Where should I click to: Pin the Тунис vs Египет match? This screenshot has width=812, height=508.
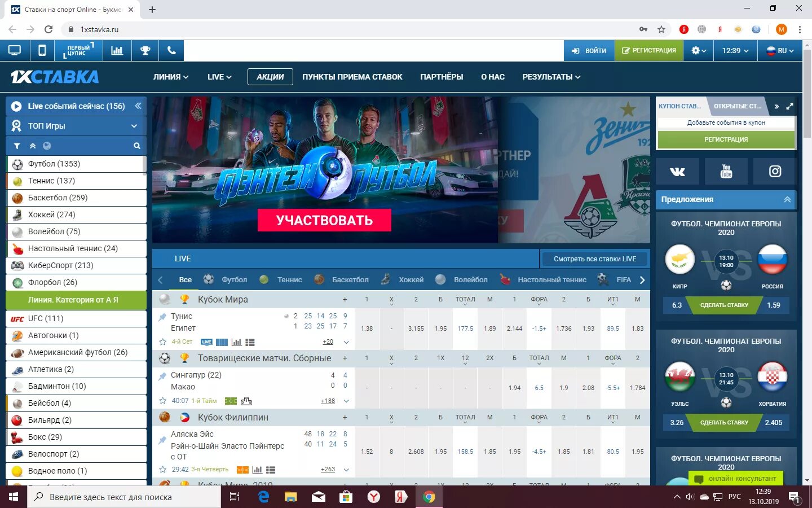[162, 317]
